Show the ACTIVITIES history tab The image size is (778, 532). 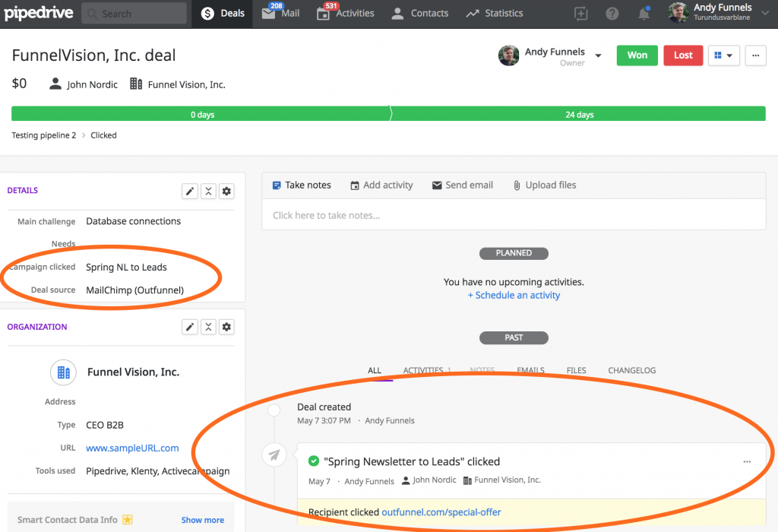coord(427,371)
